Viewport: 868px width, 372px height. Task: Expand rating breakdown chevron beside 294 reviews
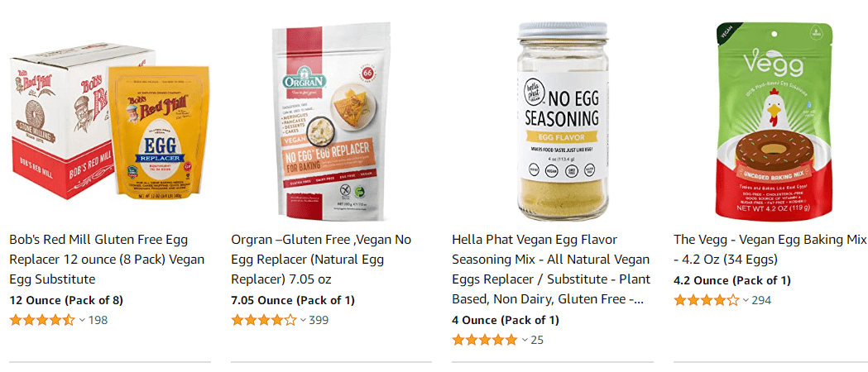coord(746,300)
